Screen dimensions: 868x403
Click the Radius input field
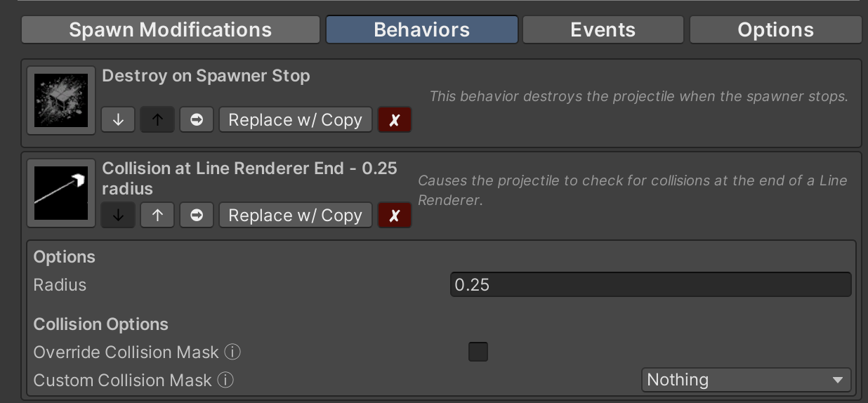tap(650, 285)
